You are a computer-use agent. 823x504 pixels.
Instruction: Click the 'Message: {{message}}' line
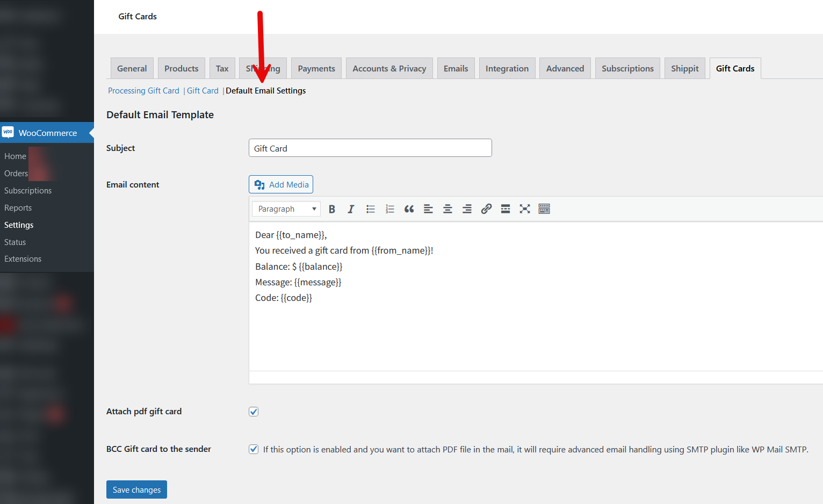tap(298, 282)
